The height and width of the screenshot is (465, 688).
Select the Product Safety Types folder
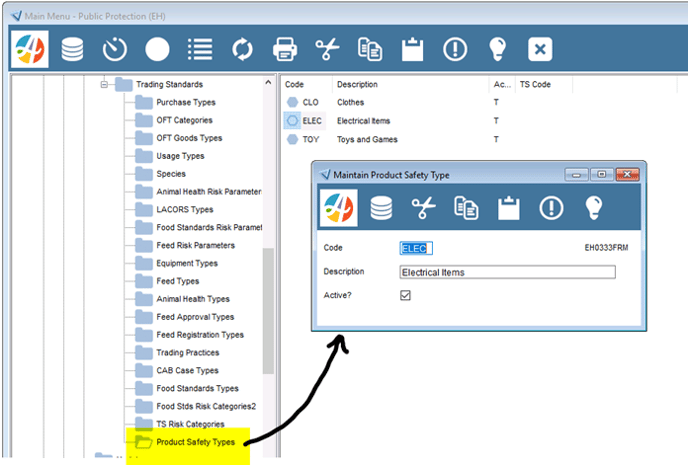pyautogui.click(x=195, y=442)
